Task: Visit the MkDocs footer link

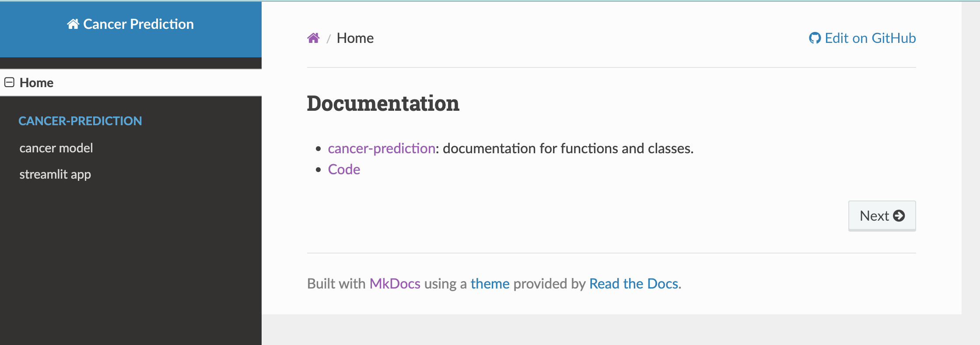Action: [x=395, y=284]
